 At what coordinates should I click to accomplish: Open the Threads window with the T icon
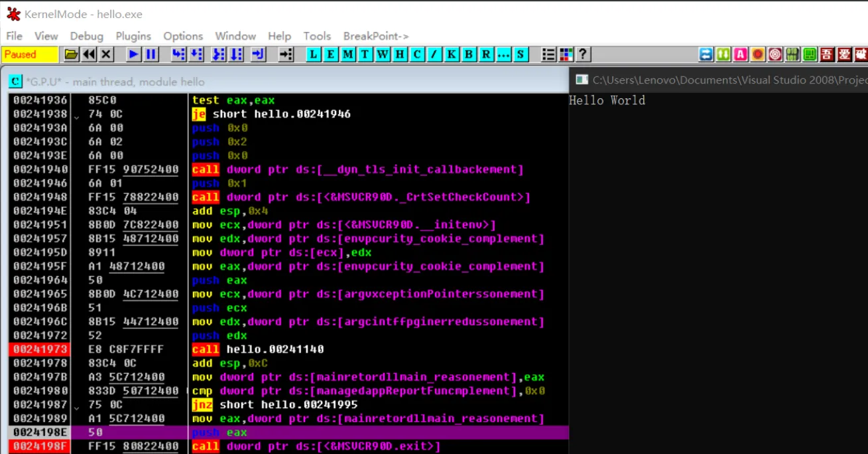365,54
